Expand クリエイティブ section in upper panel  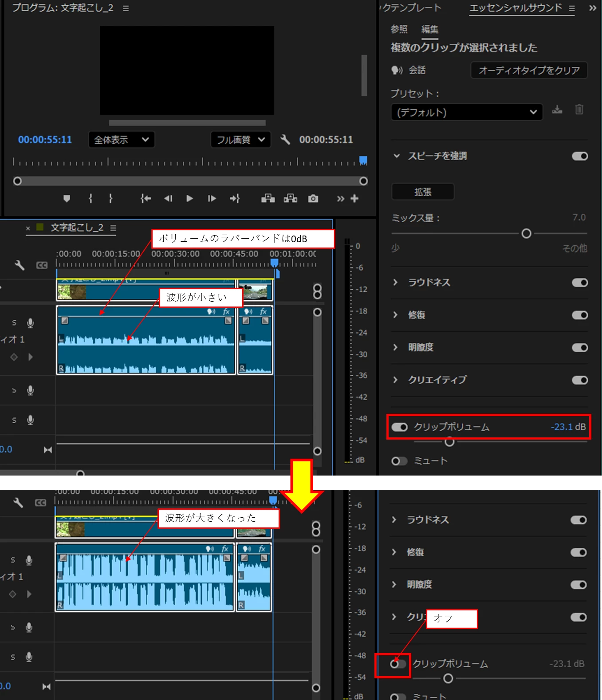(x=395, y=379)
